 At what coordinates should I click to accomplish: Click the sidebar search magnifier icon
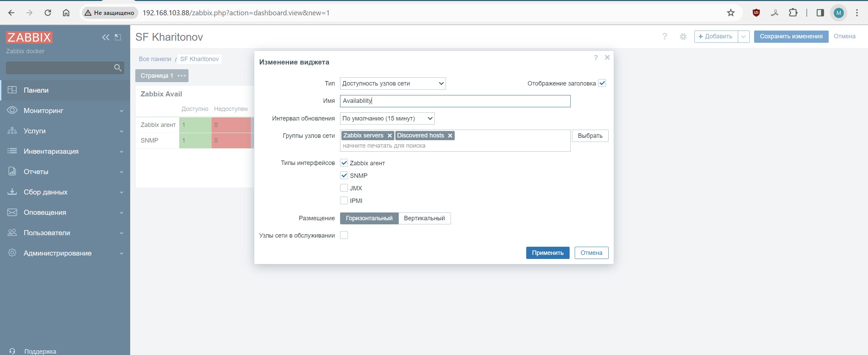118,68
